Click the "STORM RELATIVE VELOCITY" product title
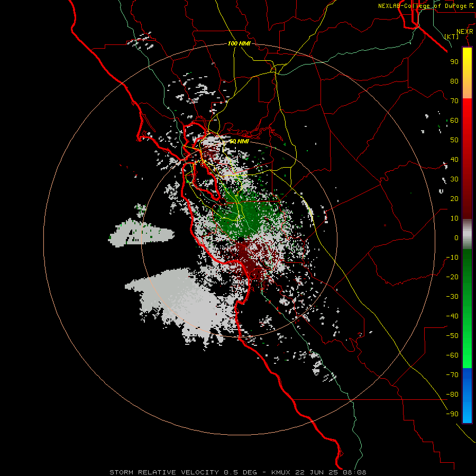 click(164, 472)
